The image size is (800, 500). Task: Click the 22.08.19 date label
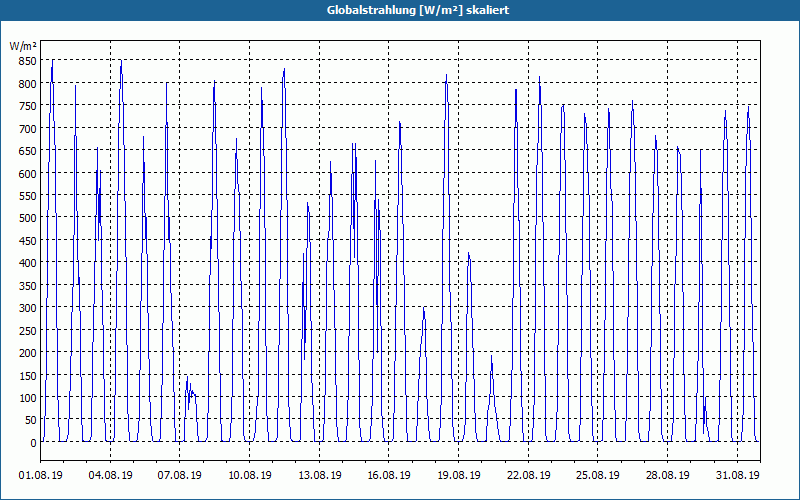(x=529, y=475)
